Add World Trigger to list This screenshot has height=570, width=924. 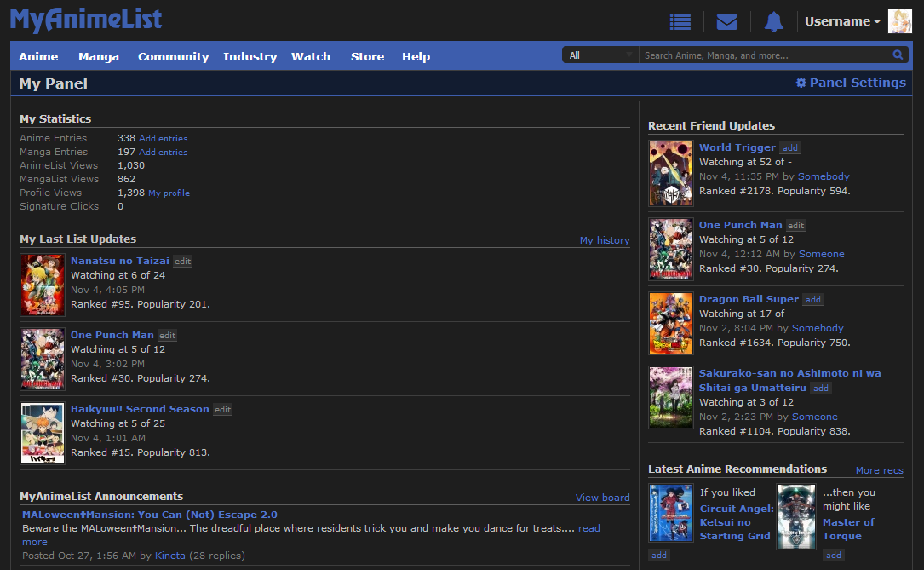click(790, 148)
